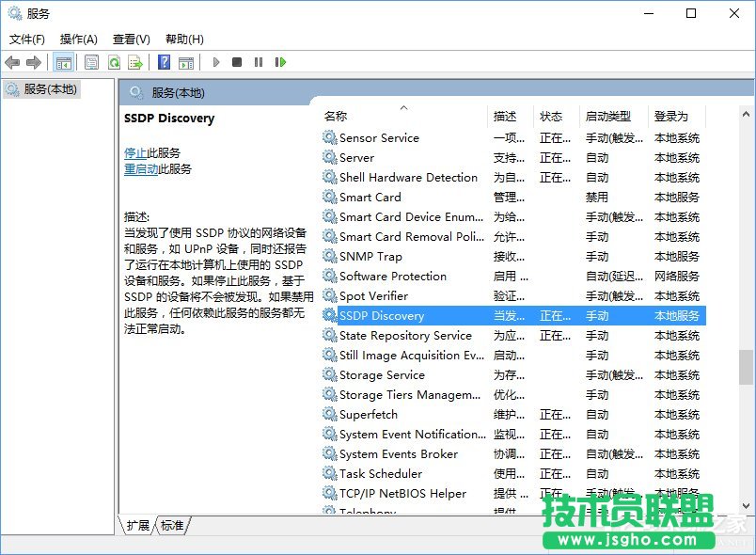Open the 查看 menu
The width and height of the screenshot is (756, 555).
[131, 40]
